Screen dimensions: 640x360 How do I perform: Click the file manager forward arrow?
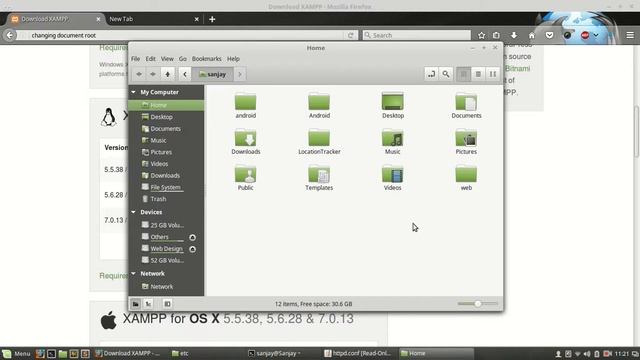coord(153,74)
